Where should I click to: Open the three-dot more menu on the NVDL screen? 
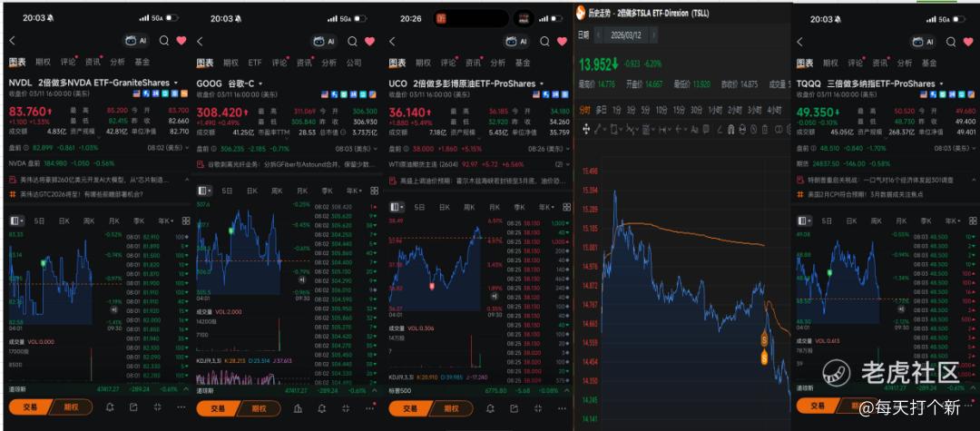pos(181,407)
